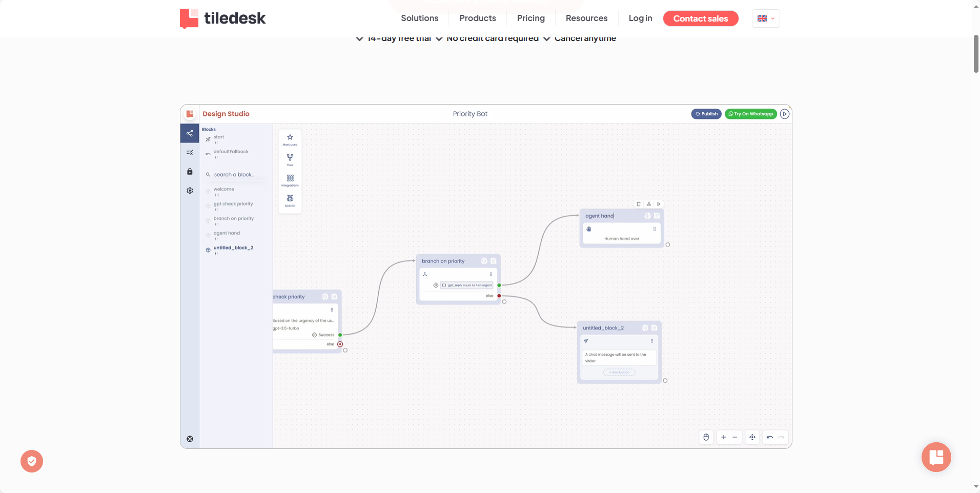Click the lock icon in left sidebar
The width and height of the screenshot is (980, 493).
pyautogui.click(x=190, y=172)
